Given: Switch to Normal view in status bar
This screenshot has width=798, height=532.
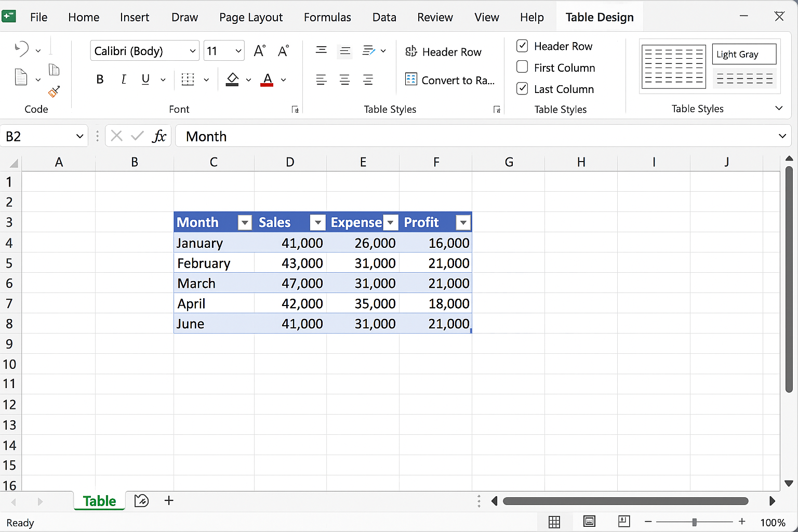Looking at the screenshot, I should [x=554, y=522].
